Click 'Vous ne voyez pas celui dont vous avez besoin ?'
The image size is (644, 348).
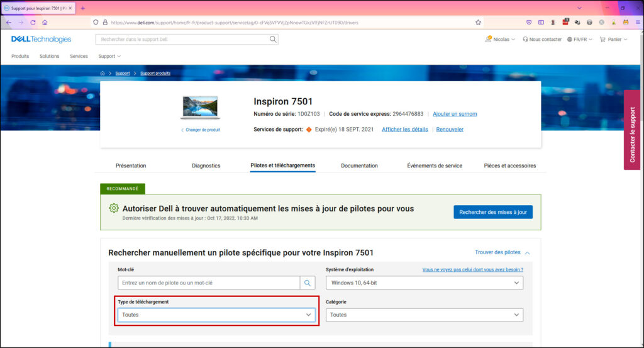473,269
